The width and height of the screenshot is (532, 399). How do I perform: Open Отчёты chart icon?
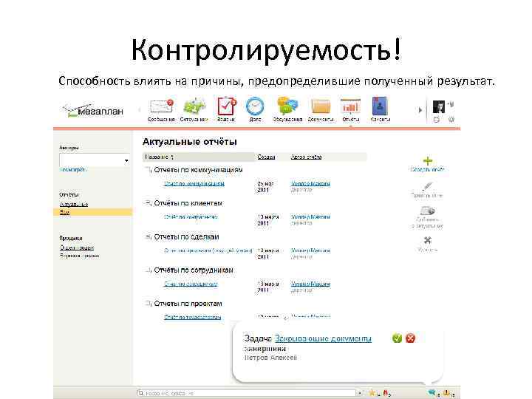tap(350, 107)
